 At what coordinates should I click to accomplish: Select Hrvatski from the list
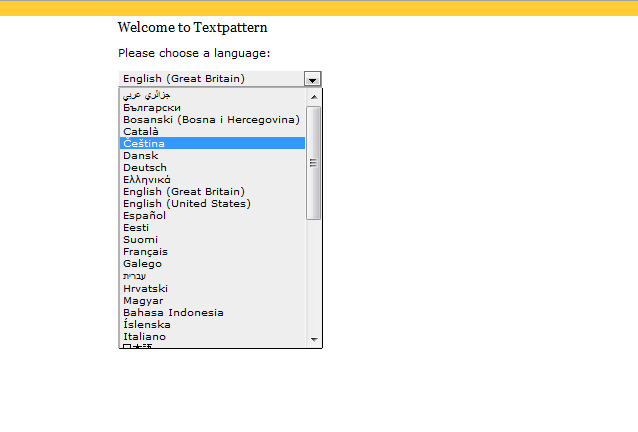tap(213, 288)
